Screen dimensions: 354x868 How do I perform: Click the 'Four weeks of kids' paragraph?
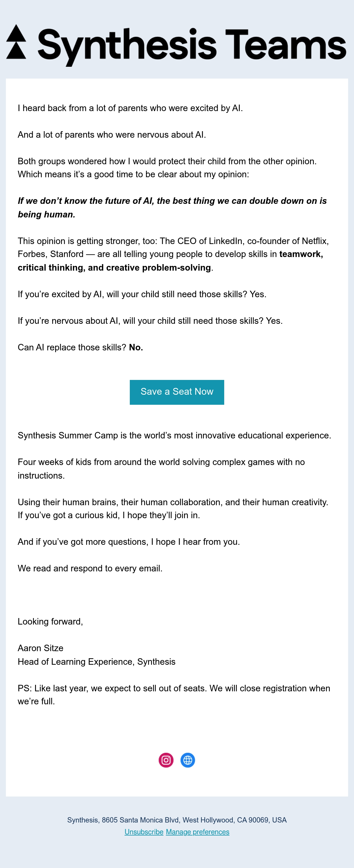(162, 469)
